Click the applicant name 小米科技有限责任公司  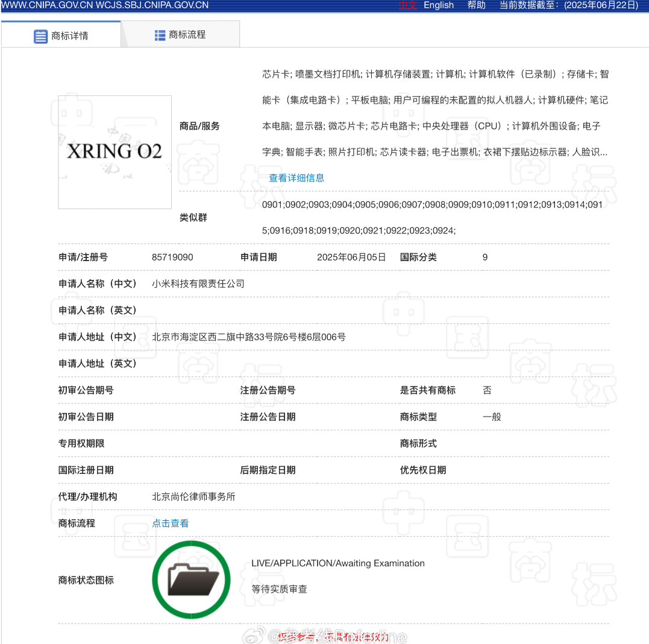(x=198, y=283)
